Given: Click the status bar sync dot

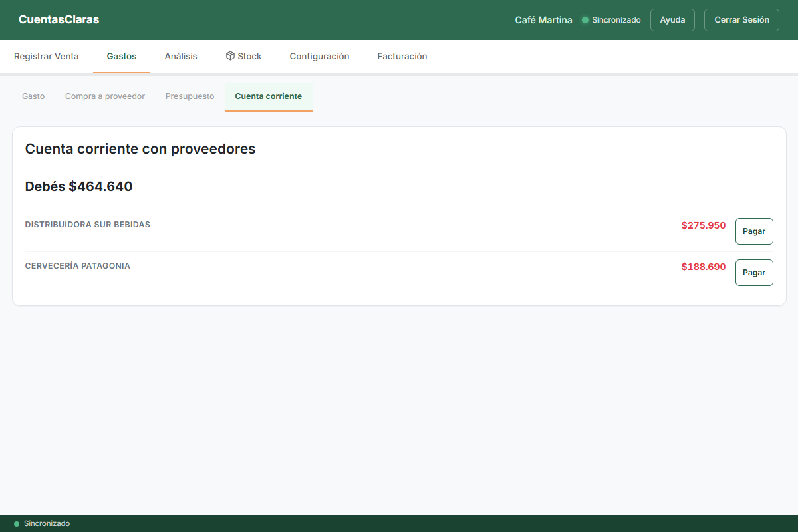Looking at the screenshot, I should 17,524.
